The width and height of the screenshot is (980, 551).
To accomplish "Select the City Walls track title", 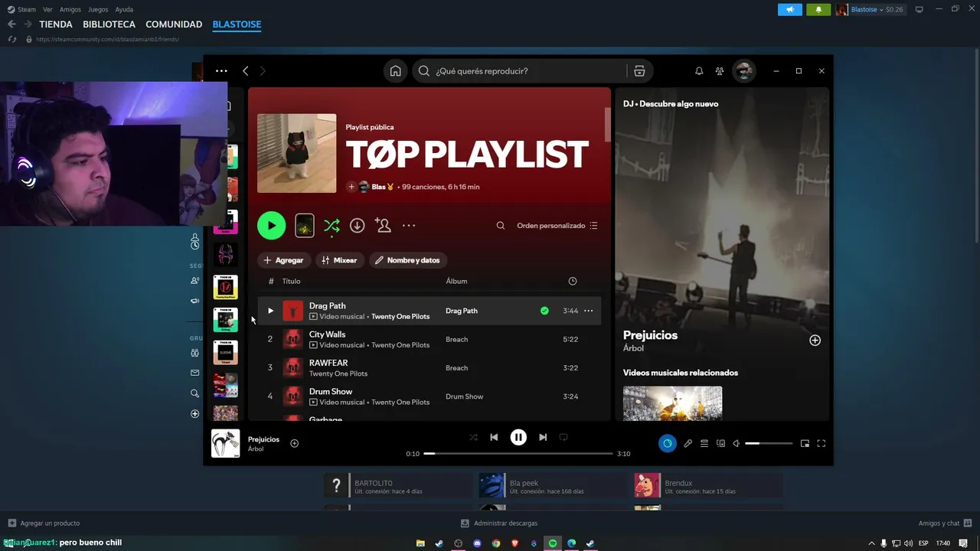I will coord(327,334).
